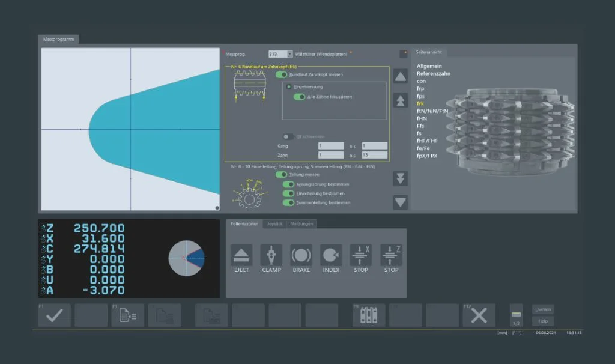Engage the BRAKE icon
This screenshot has width=615, height=364.
coord(301,255)
